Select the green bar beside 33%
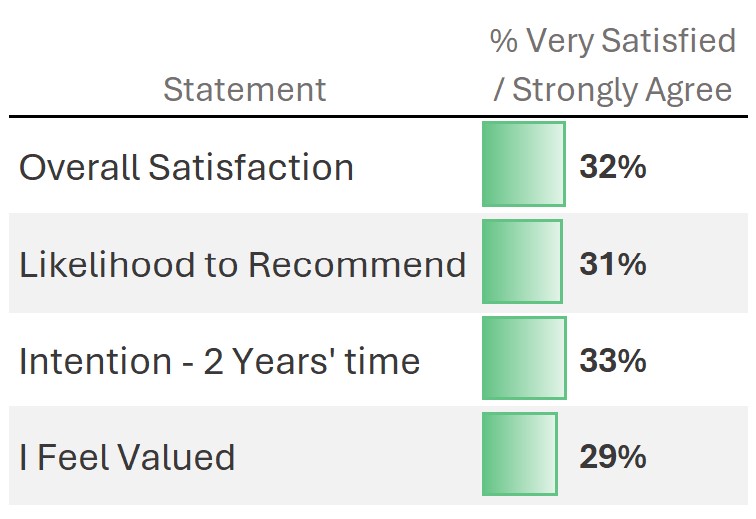Screen dimensions: 756x519 coord(523,358)
